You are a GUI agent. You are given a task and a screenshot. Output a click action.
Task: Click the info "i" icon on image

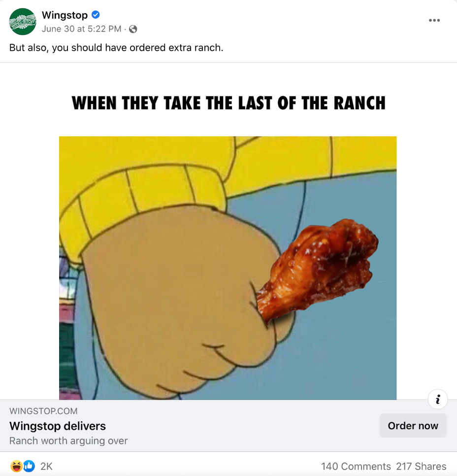point(438,399)
